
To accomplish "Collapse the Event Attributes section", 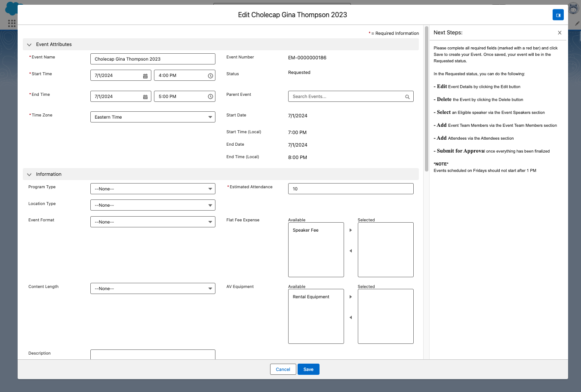I will point(29,45).
